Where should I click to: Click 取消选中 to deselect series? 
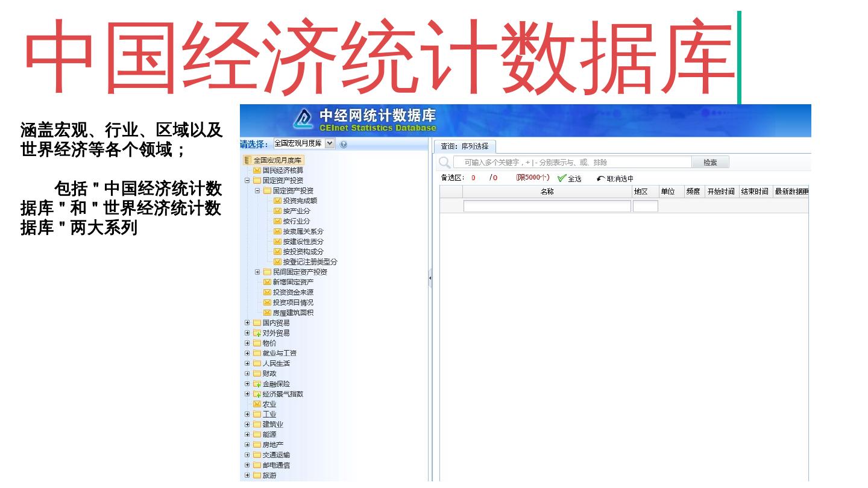615,178
